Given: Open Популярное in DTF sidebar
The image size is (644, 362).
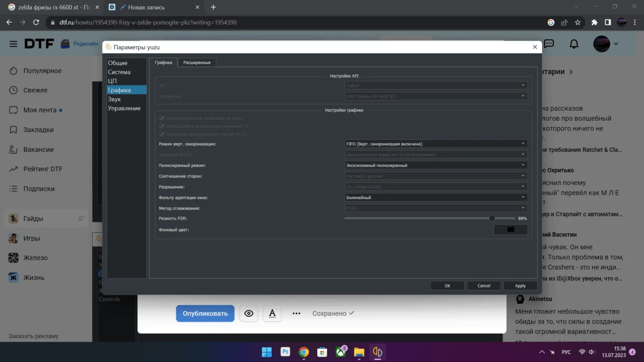Looking at the screenshot, I should coord(42,71).
